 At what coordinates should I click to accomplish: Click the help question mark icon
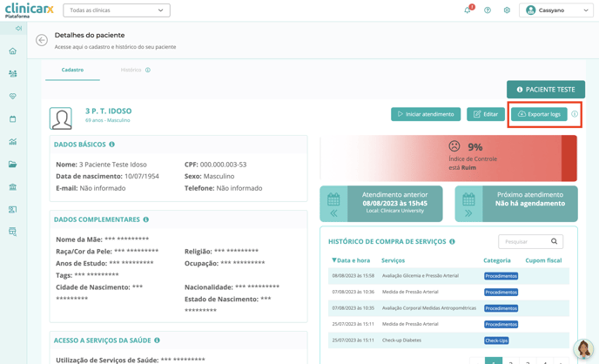pos(488,10)
